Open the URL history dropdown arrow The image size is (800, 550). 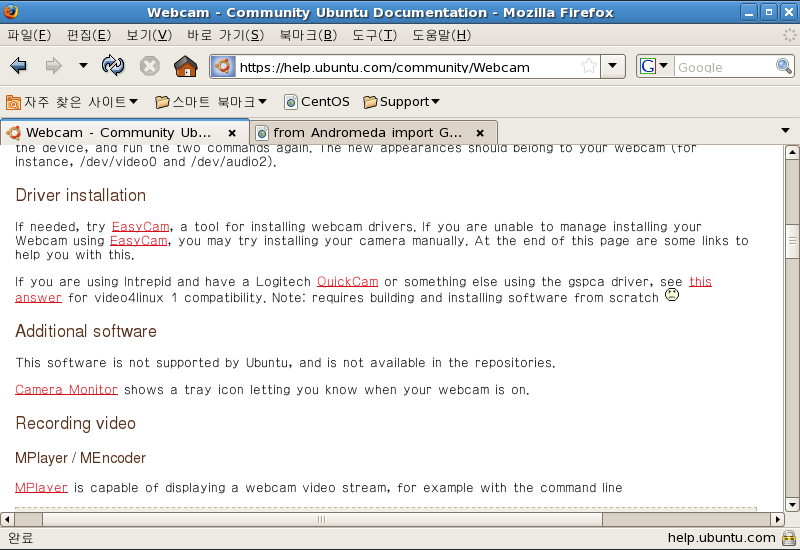[613, 66]
